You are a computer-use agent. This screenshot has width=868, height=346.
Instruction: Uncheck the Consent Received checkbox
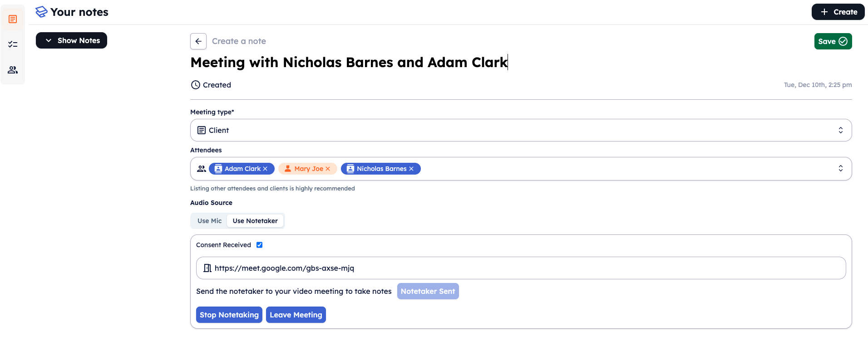pos(260,245)
